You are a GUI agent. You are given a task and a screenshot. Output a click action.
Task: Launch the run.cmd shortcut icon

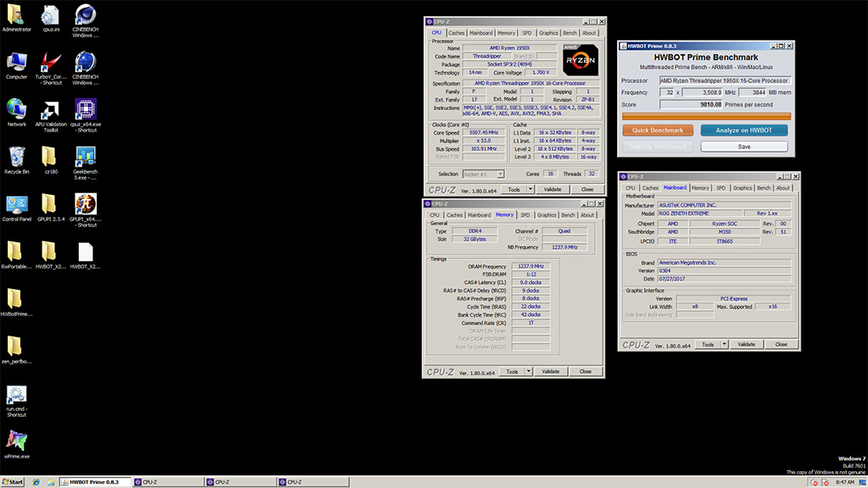[x=16, y=401]
